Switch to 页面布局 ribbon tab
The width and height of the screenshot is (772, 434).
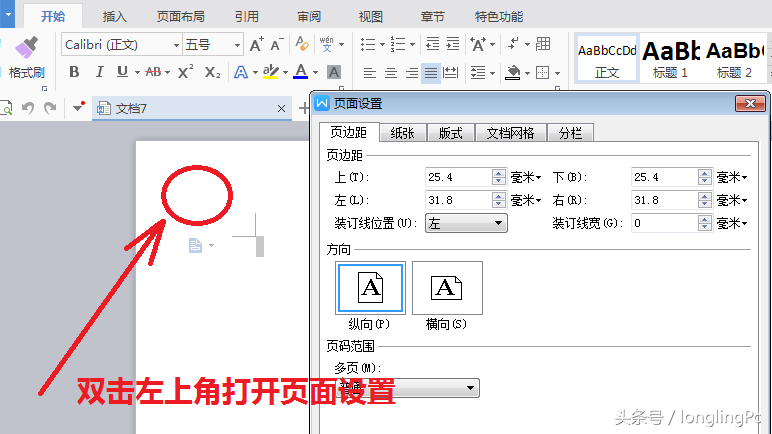coord(180,17)
